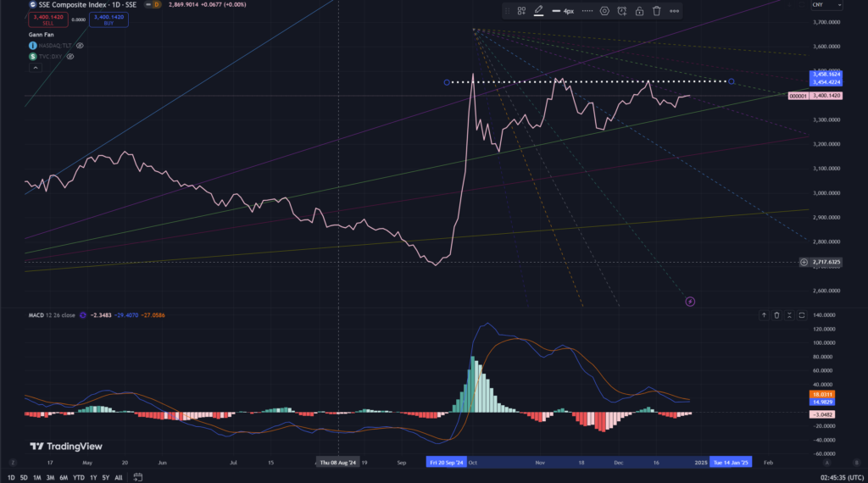
Task: Click the Tue 14 Jan '25 date label
Action: [x=731, y=463]
